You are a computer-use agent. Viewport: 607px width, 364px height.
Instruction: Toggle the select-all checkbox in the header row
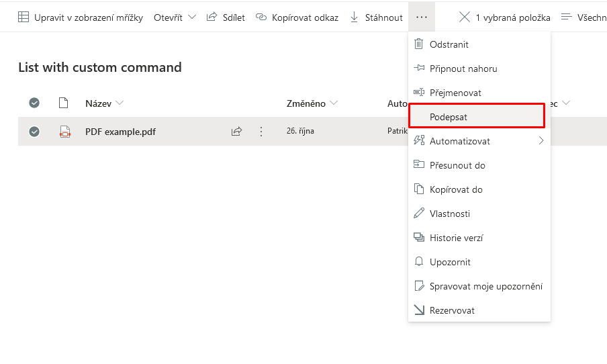(34, 103)
